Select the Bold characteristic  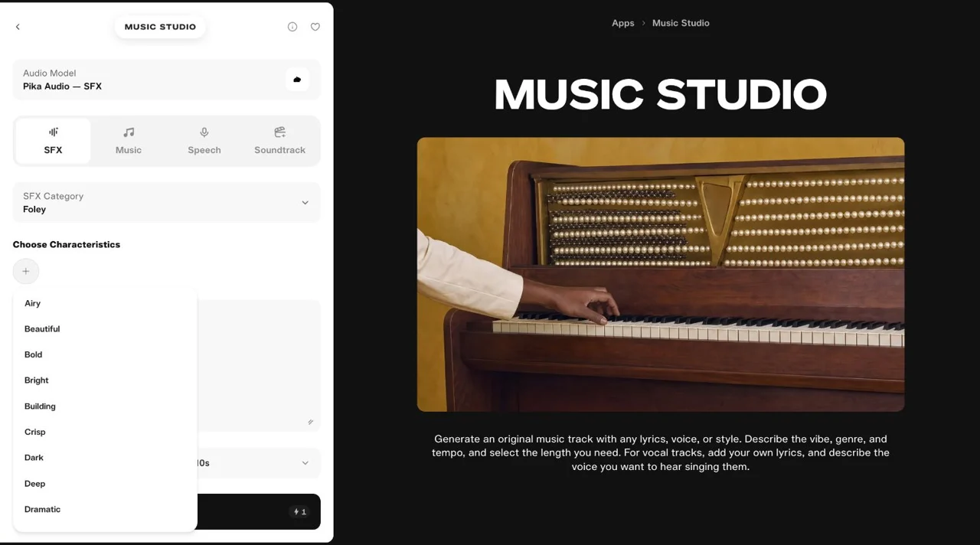[105, 354]
